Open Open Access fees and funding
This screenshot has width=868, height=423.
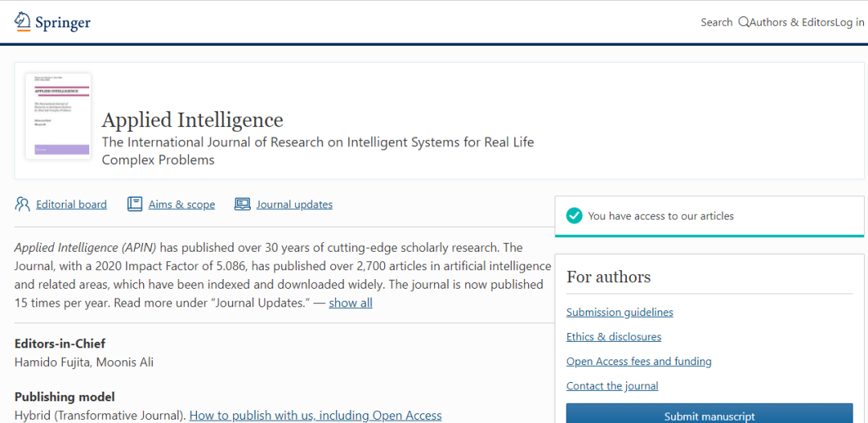pos(639,361)
